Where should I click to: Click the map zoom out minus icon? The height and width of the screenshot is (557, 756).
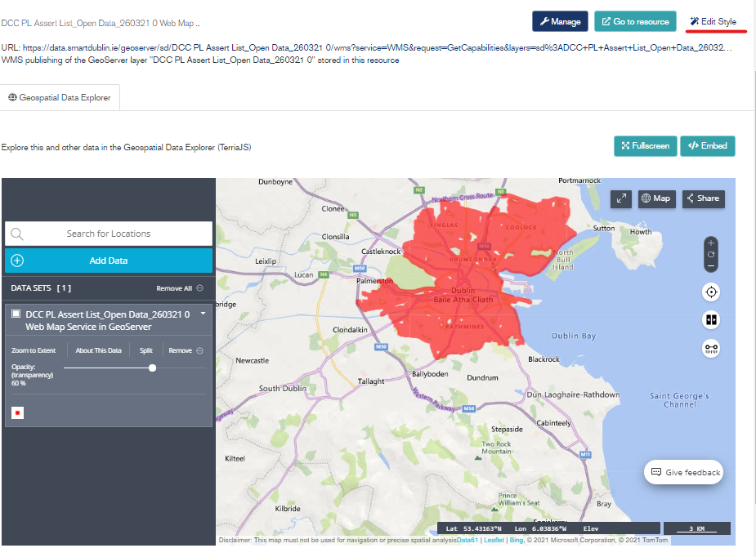pyautogui.click(x=711, y=265)
